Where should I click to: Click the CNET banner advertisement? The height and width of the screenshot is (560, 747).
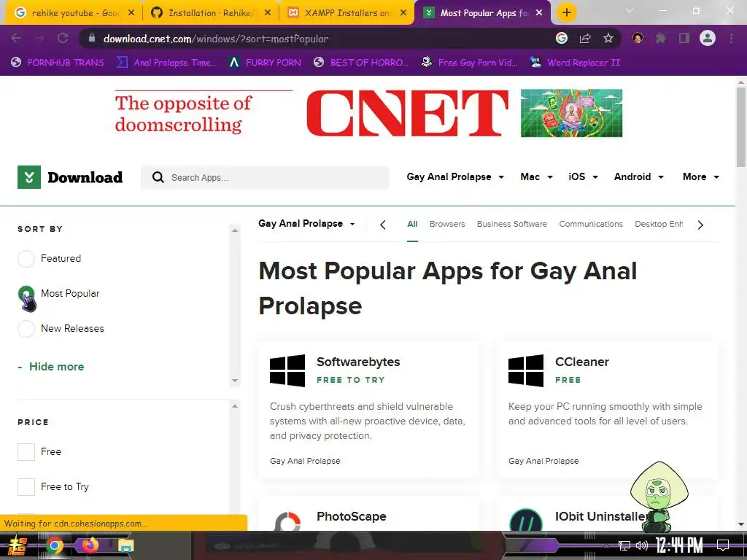point(368,113)
